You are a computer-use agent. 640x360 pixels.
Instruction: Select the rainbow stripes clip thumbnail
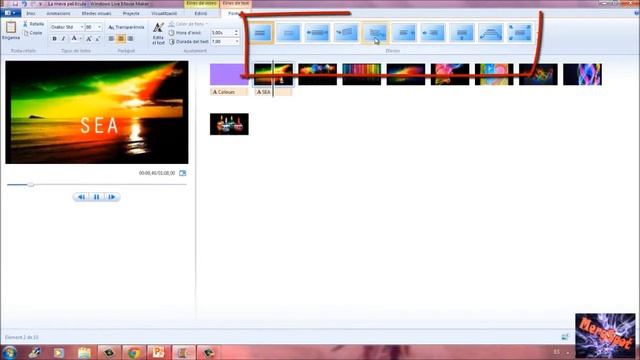[x=362, y=74]
